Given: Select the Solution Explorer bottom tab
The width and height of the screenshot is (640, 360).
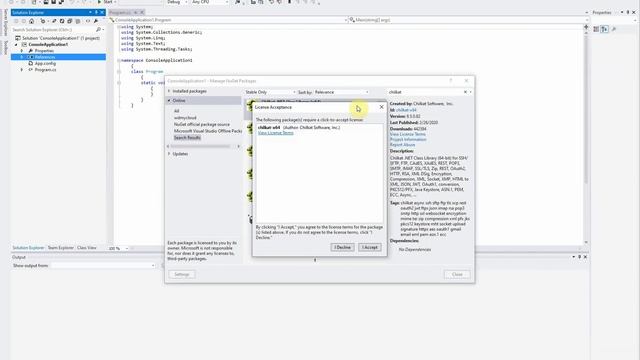Looking at the screenshot, I should click(28, 248).
